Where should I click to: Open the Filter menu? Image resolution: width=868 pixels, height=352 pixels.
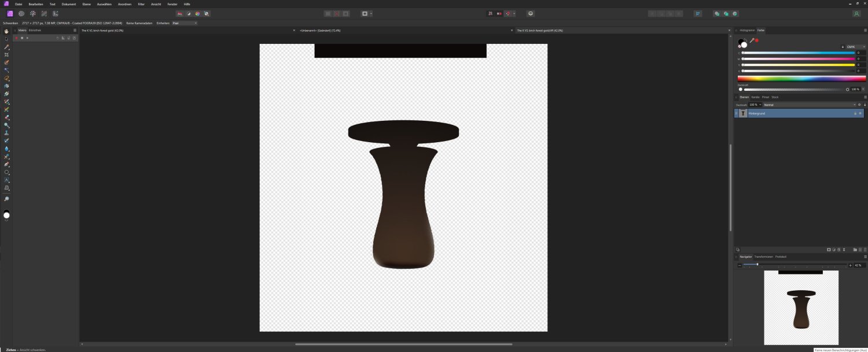point(141,4)
